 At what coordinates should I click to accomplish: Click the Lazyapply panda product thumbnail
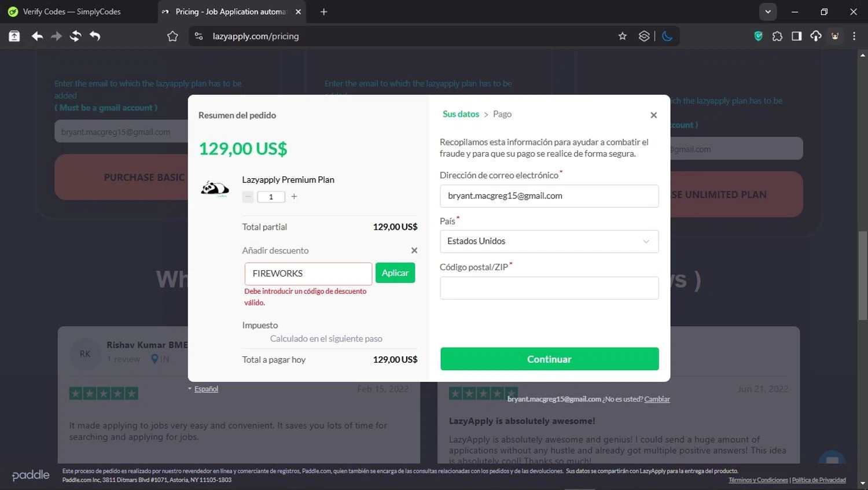pyautogui.click(x=215, y=189)
